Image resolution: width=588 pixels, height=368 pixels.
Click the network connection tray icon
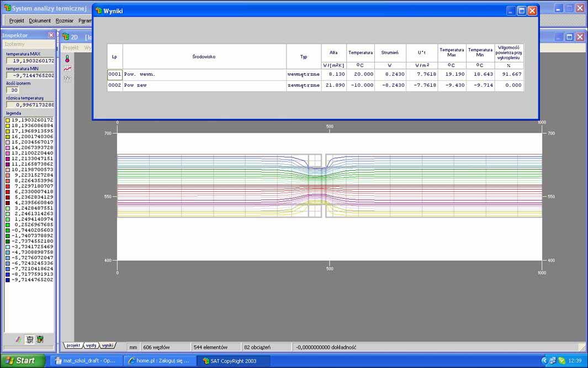point(553,360)
